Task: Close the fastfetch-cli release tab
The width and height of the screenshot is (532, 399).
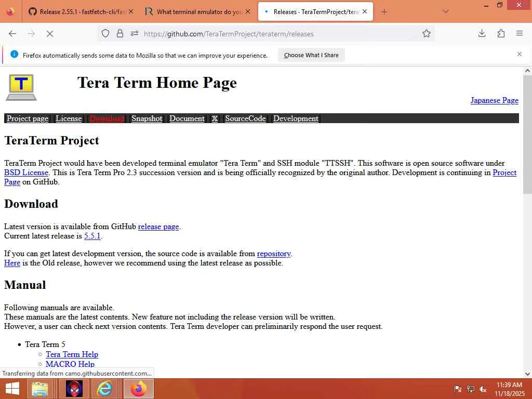Action: (131, 11)
